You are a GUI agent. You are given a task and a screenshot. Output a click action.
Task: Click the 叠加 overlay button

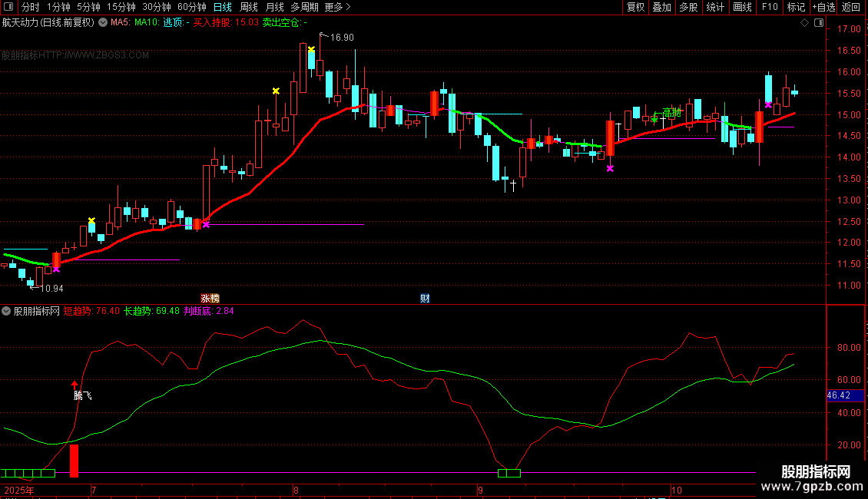(x=661, y=7)
